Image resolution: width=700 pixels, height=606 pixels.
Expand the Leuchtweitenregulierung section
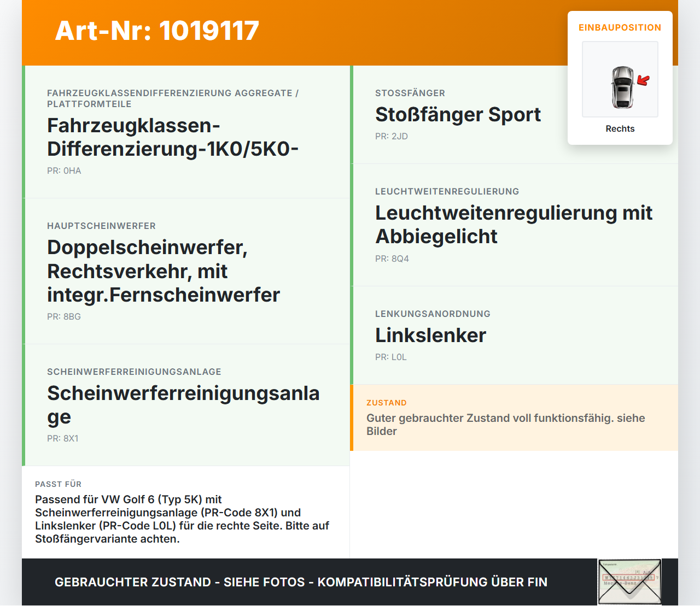tap(515, 225)
